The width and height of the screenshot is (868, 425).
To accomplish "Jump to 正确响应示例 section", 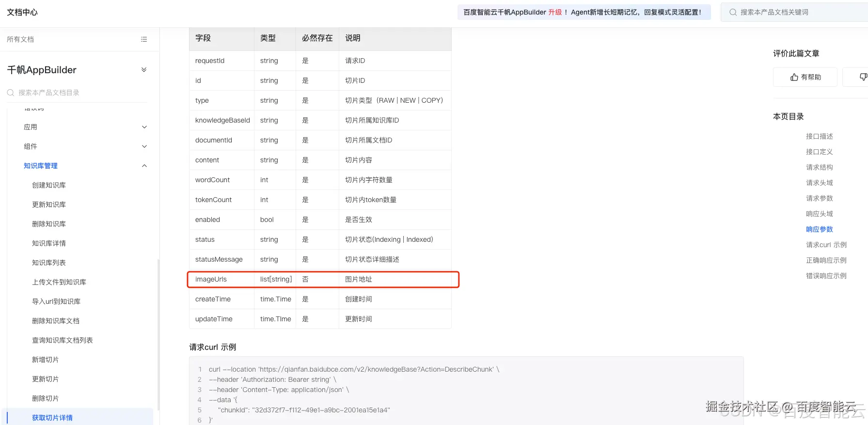I will [826, 260].
